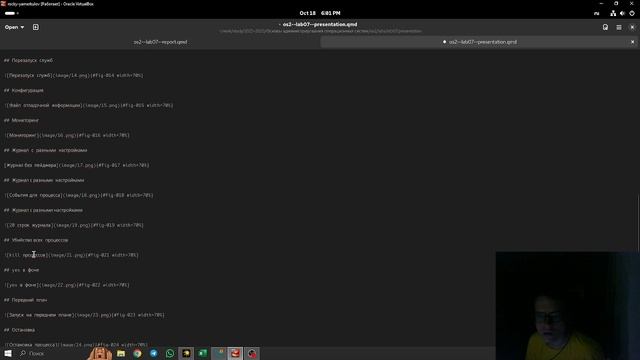640x360 pixels.
Task: Click the line referencing image/22.png
Action: [x=67, y=285]
